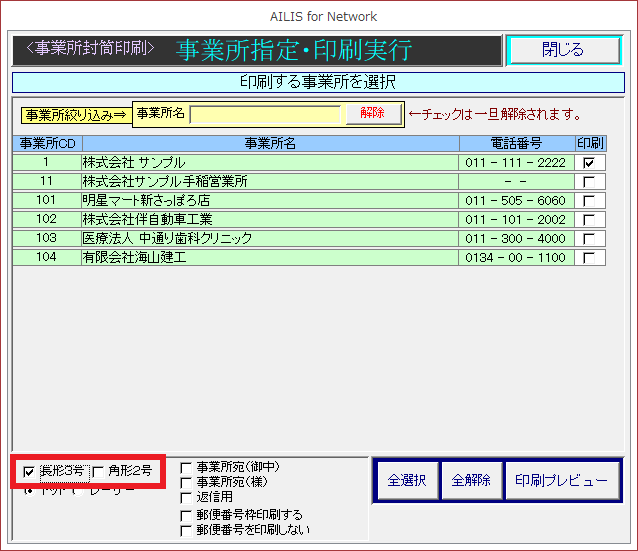This screenshot has width=638, height=551.
Task: Check the 返信用 checkbox
Action: pyautogui.click(x=186, y=497)
